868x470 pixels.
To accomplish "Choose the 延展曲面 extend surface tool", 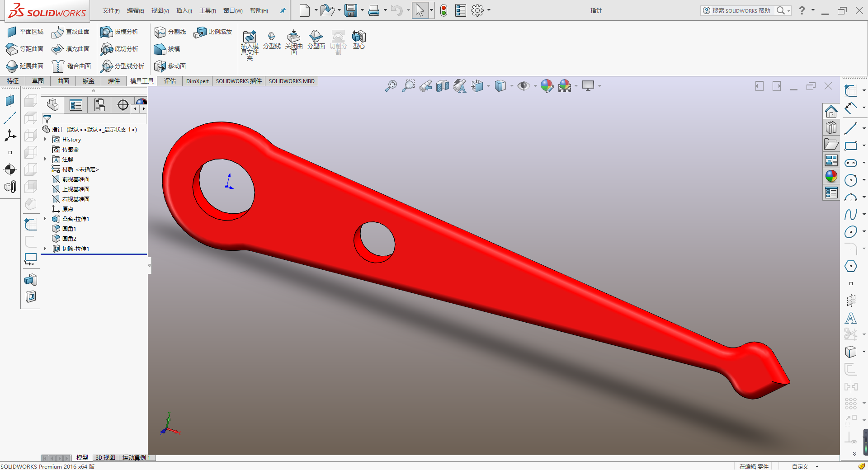I will (x=25, y=66).
